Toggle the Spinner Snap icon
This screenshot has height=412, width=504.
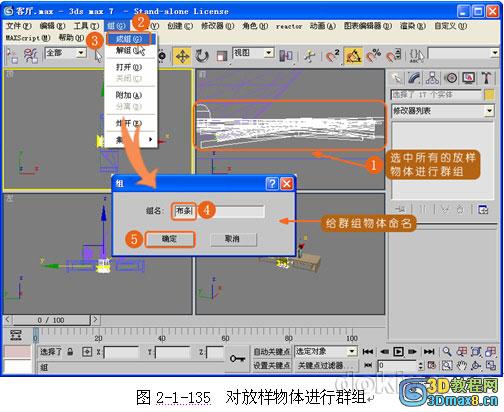point(394,56)
